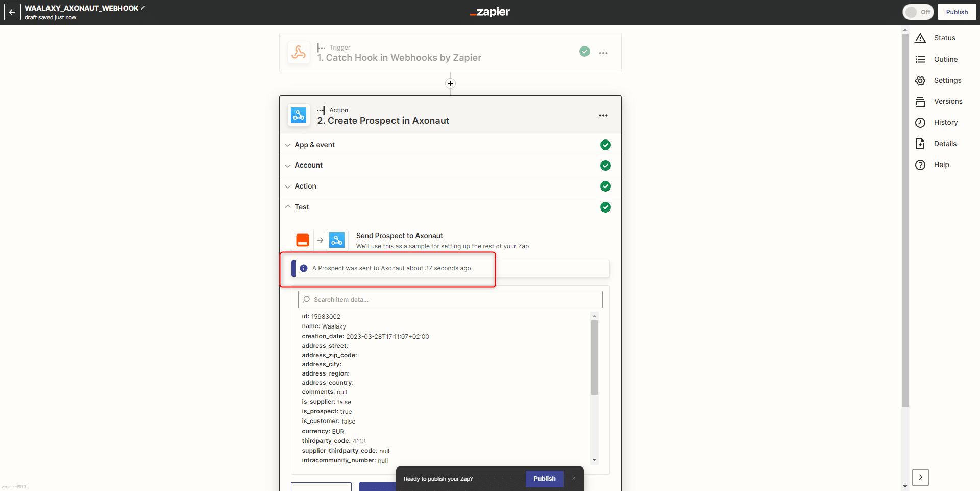Viewport: 980px width, 491px height.
Task: Click orange source app icon in test
Action: 303,240
